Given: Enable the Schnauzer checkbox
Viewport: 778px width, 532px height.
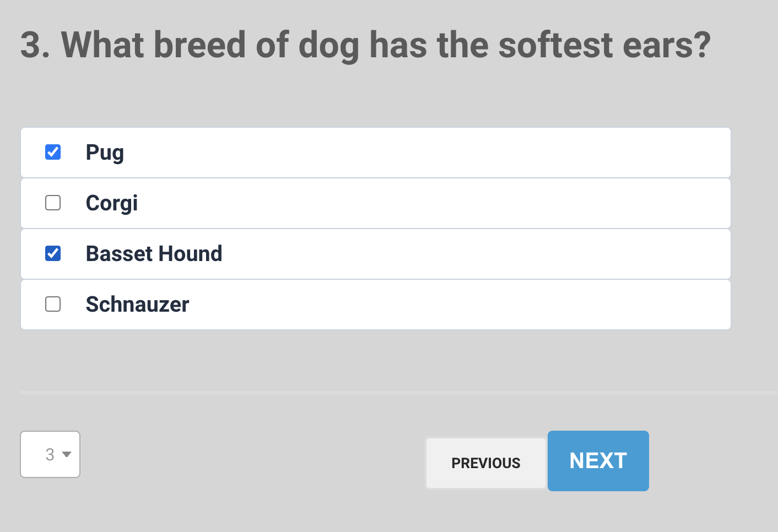Looking at the screenshot, I should point(53,304).
